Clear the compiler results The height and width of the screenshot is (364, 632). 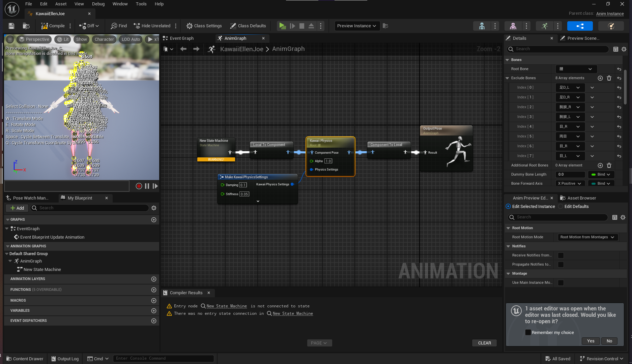pos(485,343)
